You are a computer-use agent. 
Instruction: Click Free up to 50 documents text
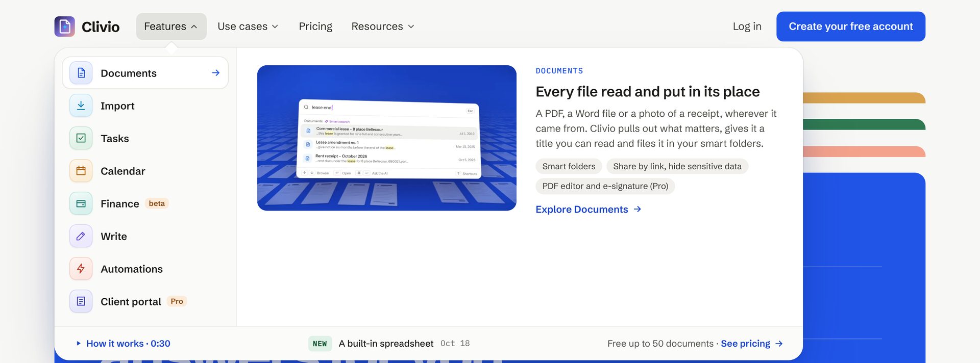660,344
